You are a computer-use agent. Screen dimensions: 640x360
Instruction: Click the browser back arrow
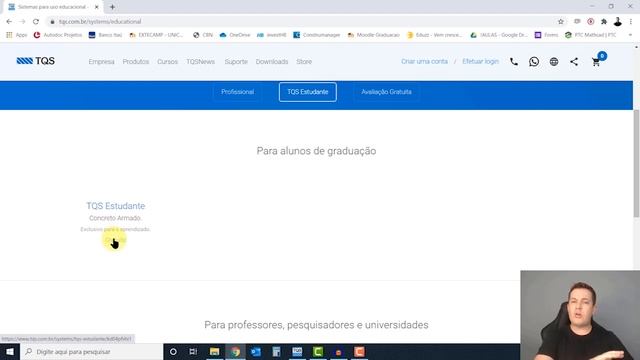(x=9, y=22)
